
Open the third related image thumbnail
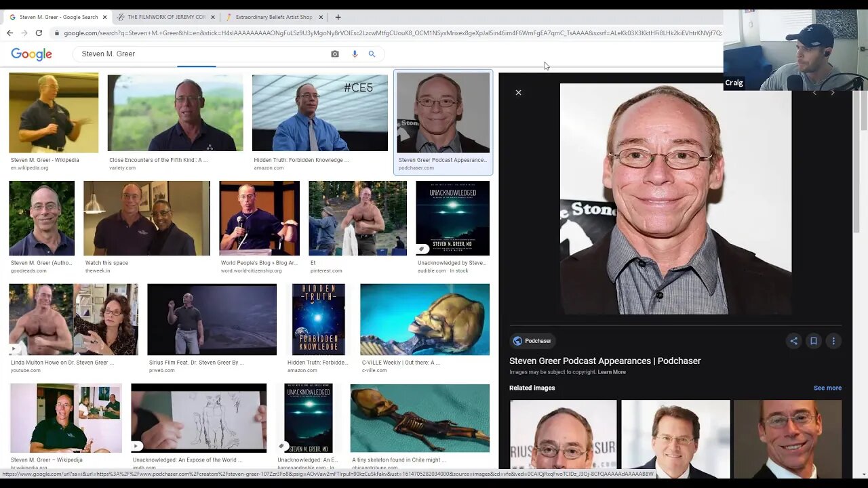[x=787, y=438]
